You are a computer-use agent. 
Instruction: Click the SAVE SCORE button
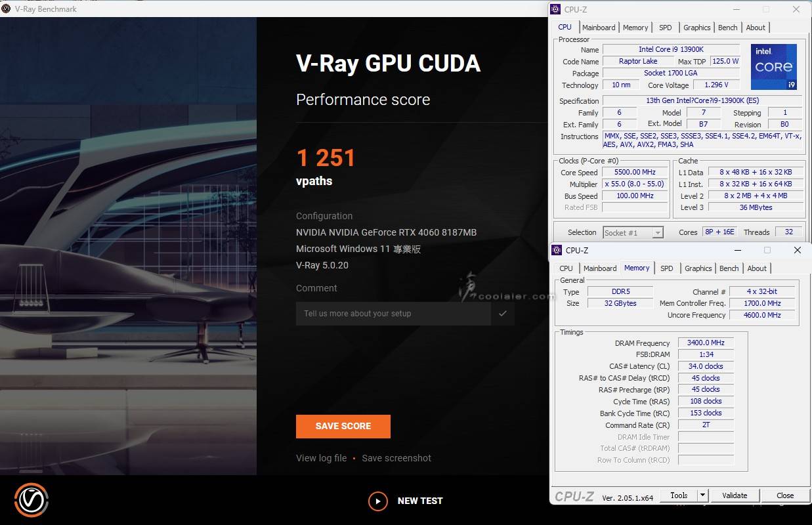pyautogui.click(x=343, y=426)
